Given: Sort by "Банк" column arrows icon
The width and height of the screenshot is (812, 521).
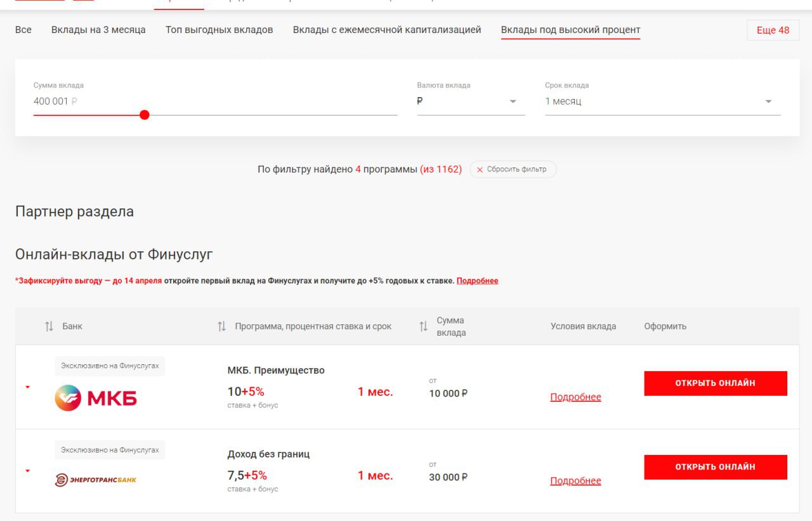Looking at the screenshot, I should pos(49,326).
